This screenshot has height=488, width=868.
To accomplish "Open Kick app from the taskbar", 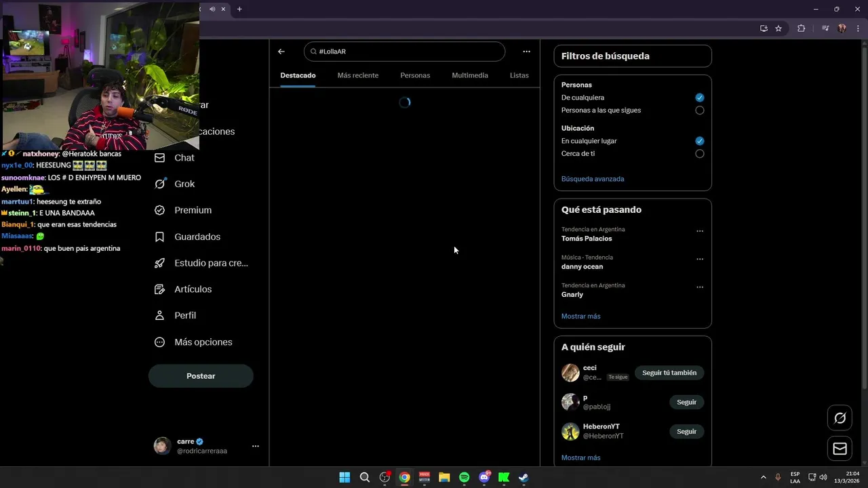I will point(504,477).
